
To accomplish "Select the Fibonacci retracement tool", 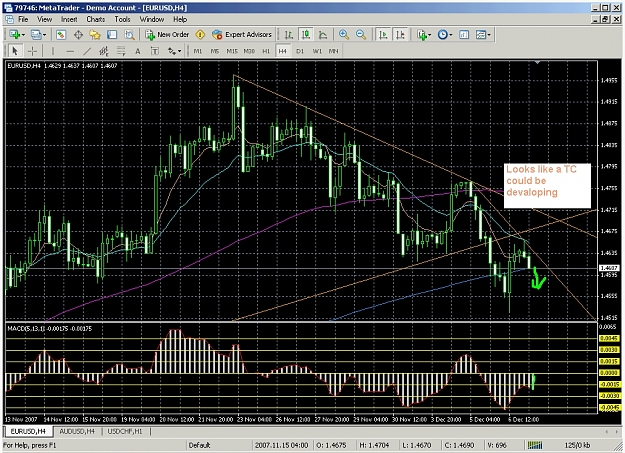I will pyautogui.click(x=121, y=51).
